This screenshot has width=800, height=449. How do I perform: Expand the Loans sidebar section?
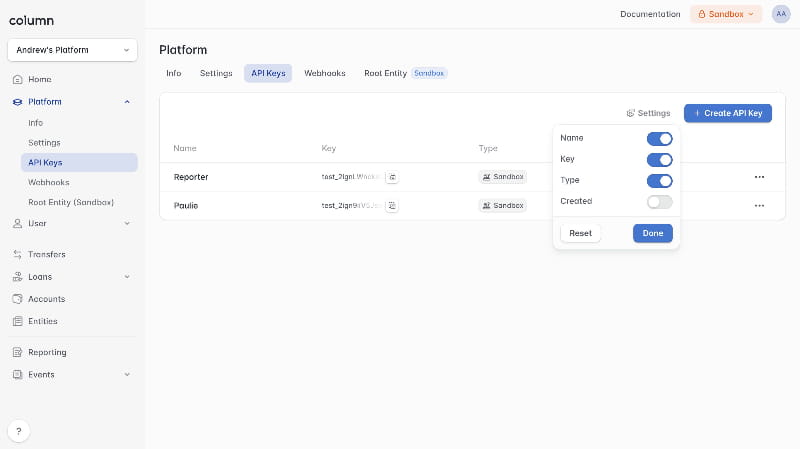127,277
